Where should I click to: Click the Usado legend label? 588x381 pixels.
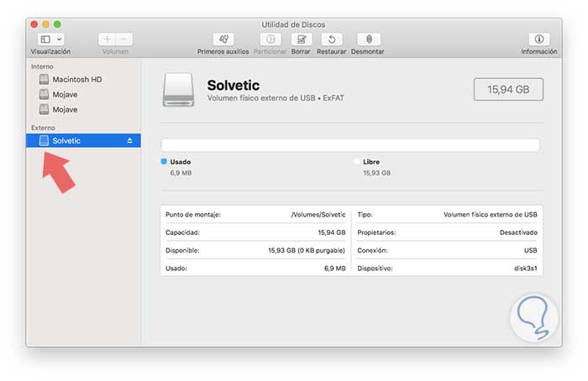coord(181,162)
